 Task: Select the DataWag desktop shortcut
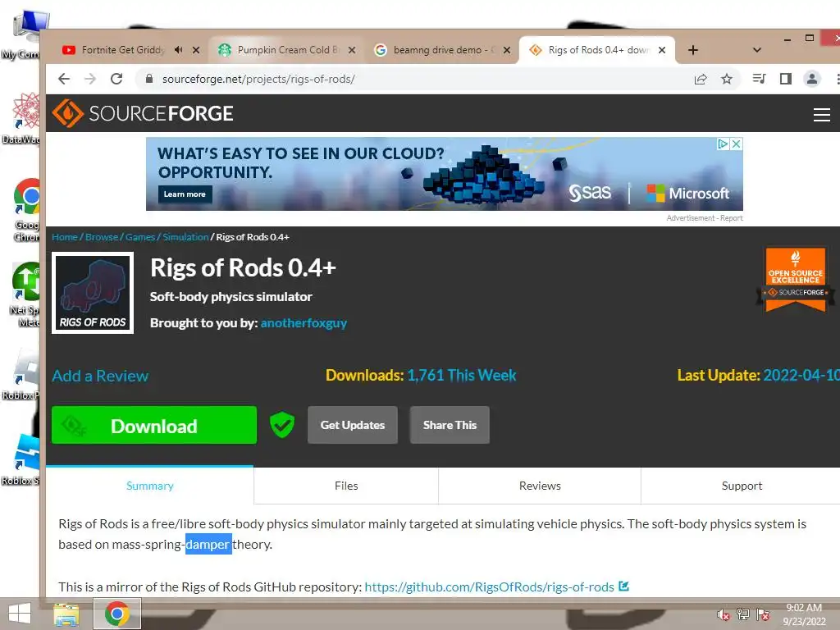(x=21, y=118)
